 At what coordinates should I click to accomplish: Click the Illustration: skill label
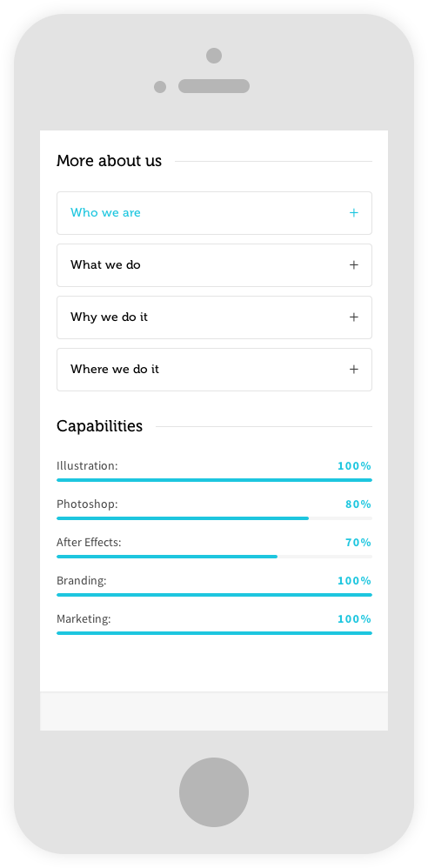[87, 466]
